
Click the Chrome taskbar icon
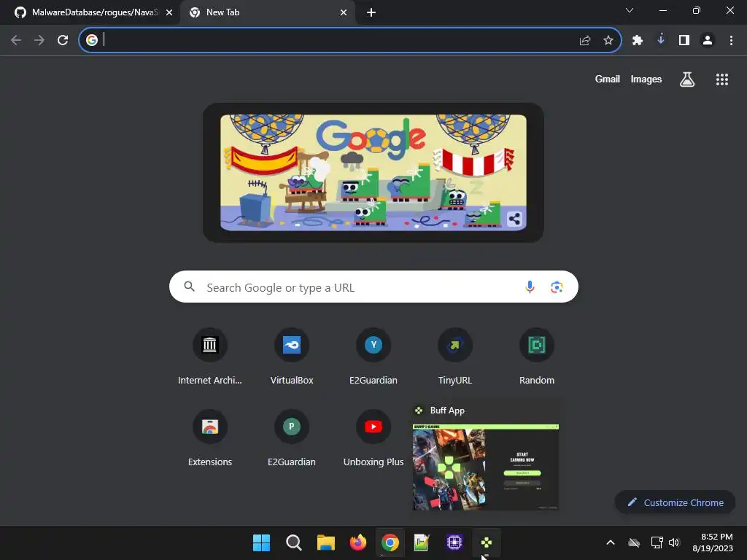[x=390, y=542]
